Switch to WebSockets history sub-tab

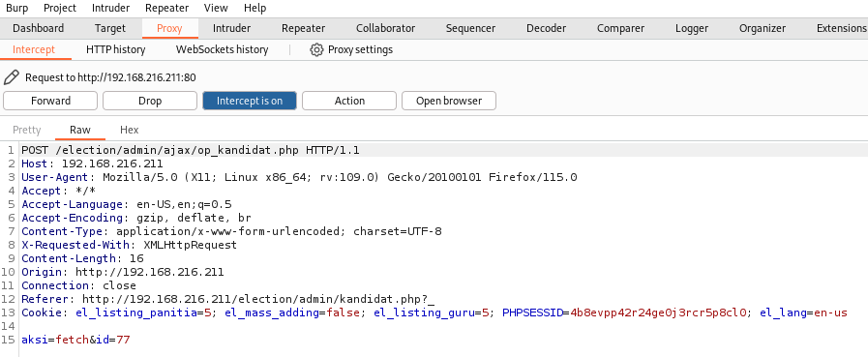(x=222, y=49)
